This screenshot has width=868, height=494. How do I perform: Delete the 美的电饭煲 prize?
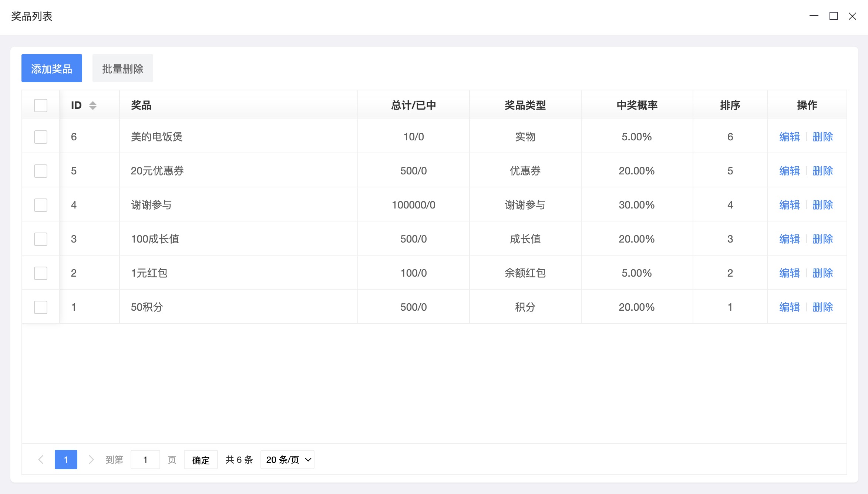point(823,137)
